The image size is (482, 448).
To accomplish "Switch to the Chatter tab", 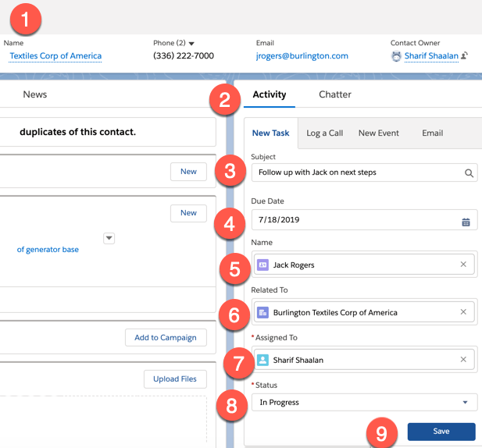I will pos(335,94).
